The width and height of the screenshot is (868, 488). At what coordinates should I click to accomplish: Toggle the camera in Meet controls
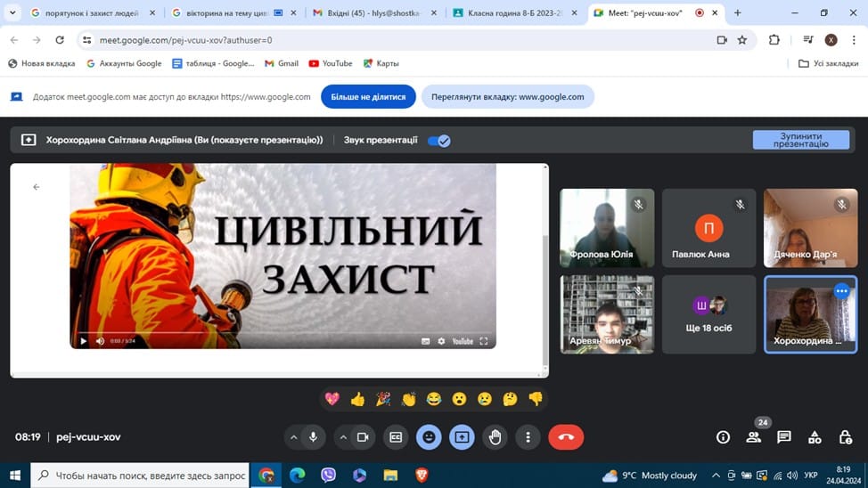tap(363, 437)
